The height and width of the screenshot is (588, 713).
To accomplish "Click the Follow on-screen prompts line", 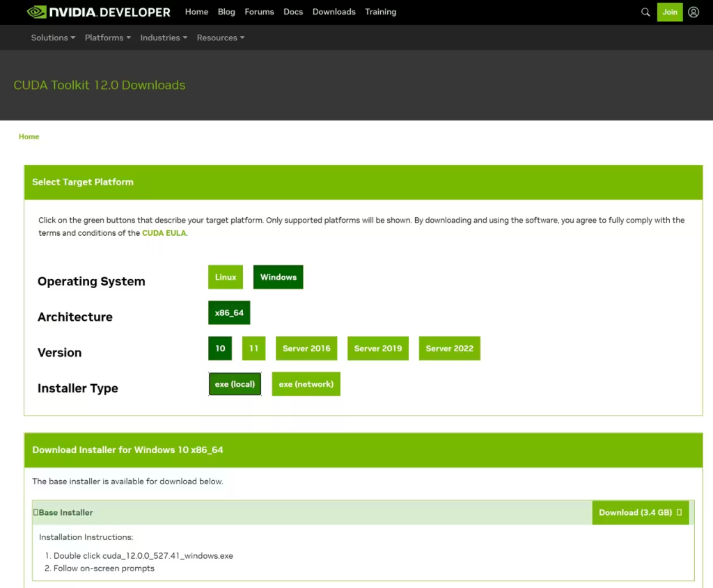I will [104, 569].
